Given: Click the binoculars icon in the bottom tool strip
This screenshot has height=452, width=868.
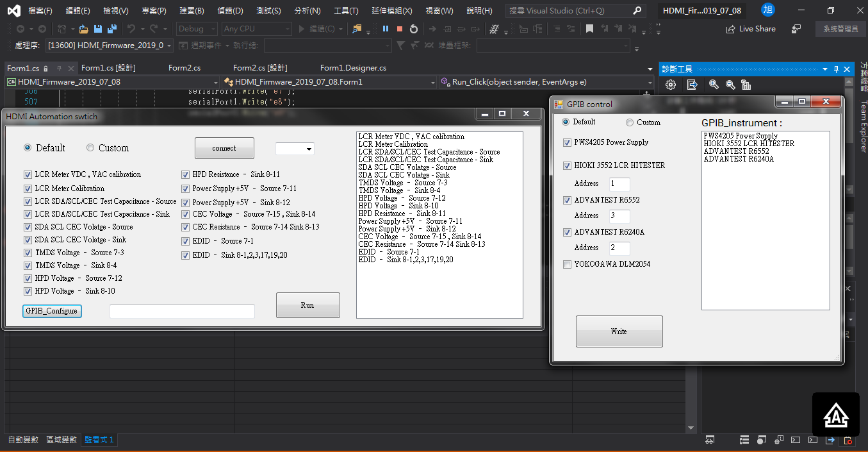Looking at the screenshot, I should (710, 440).
